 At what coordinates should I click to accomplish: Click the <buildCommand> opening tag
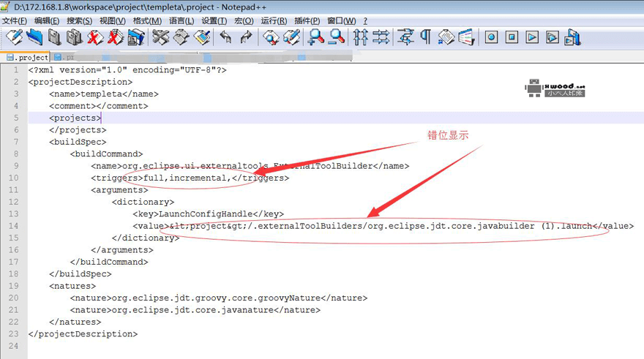coord(106,154)
